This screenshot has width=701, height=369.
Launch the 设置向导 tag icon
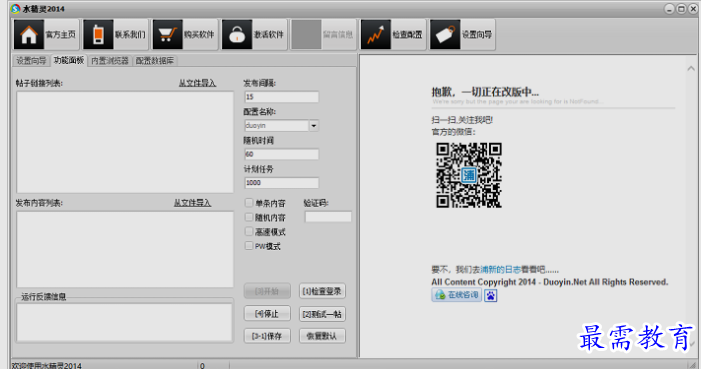[x=445, y=34]
